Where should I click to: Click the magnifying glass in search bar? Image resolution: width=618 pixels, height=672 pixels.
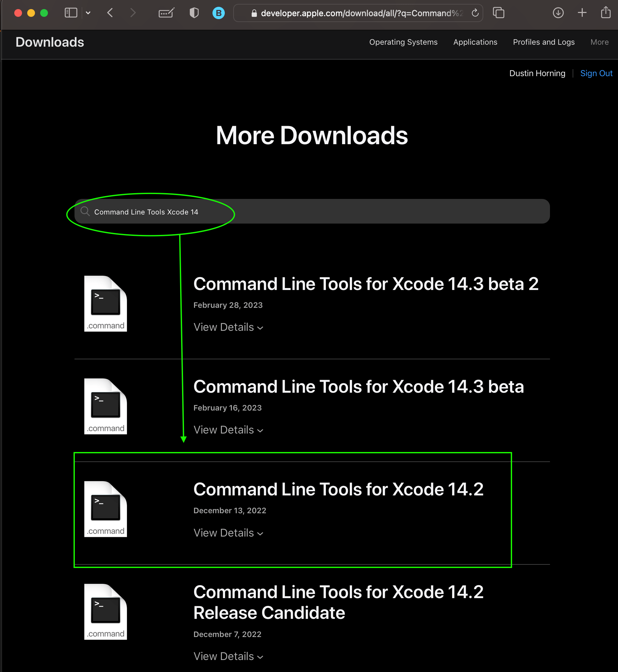point(85,211)
